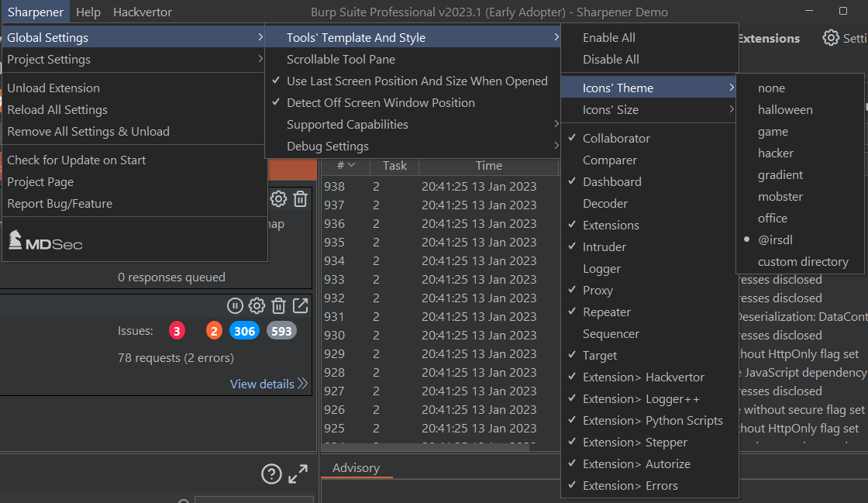Open the help question mark icon
Image resolution: width=868 pixels, height=503 pixels.
tap(271, 474)
